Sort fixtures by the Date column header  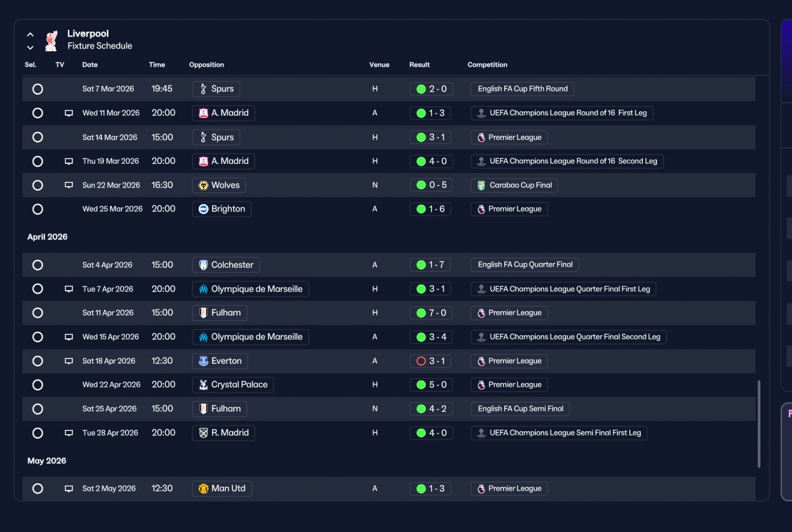[90, 64]
